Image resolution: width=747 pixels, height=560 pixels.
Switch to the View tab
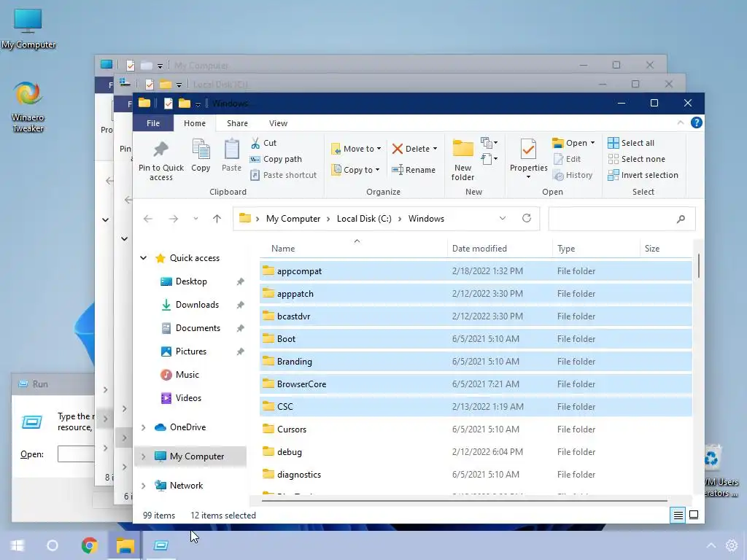click(278, 122)
